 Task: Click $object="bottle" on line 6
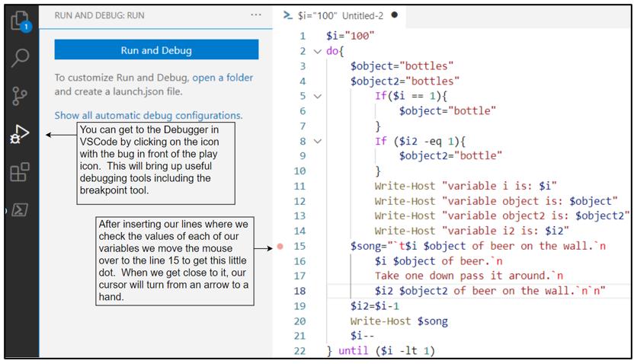(447, 110)
